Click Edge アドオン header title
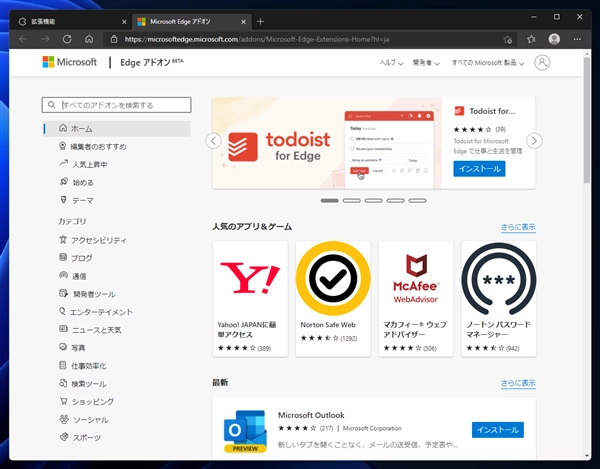This screenshot has width=600, height=469. 152,62
